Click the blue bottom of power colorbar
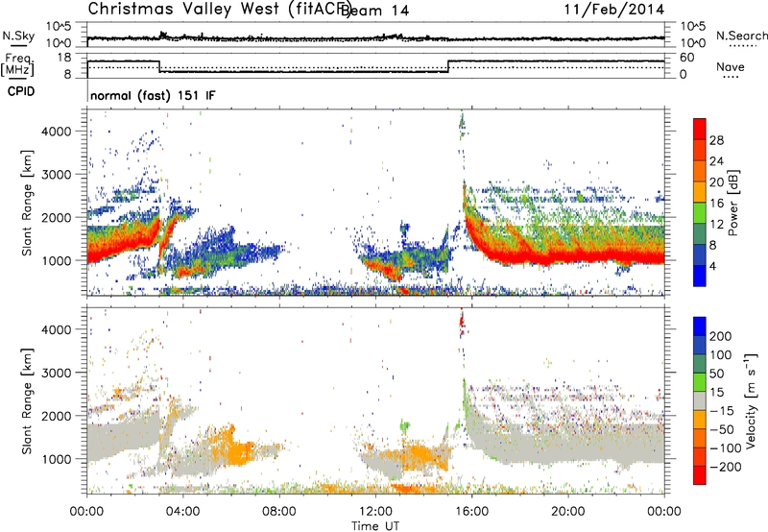Screen dimensions: 768x532 point(700,276)
